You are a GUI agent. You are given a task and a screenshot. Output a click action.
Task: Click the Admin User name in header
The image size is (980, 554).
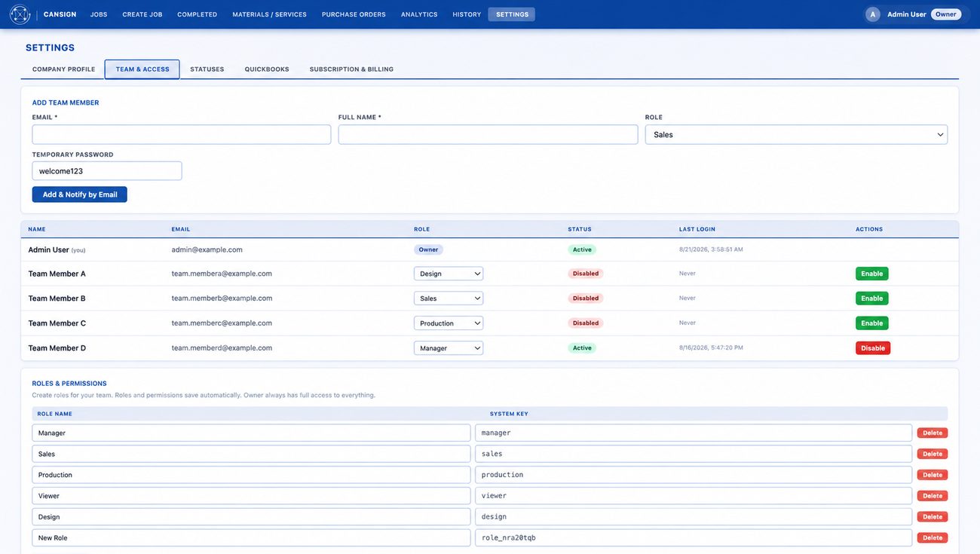point(907,14)
